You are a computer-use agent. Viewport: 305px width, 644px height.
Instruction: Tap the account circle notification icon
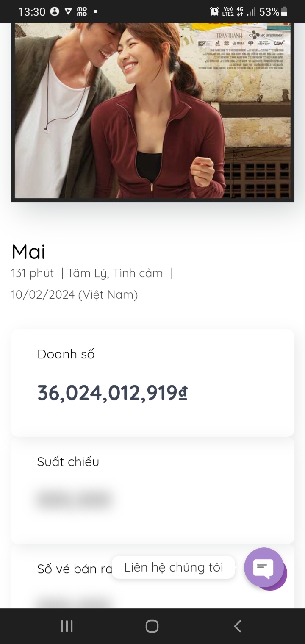point(55,11)
